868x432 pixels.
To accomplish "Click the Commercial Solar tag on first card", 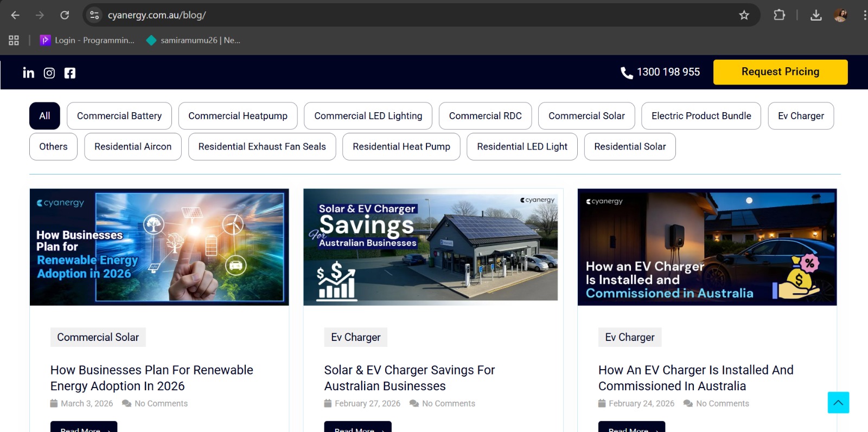I will (x=98, y=337).
